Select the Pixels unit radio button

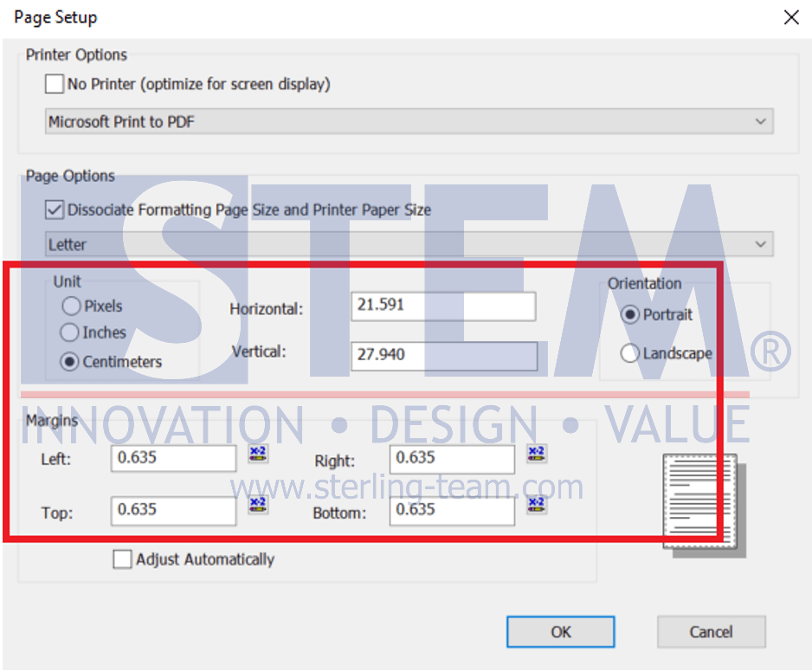71,306
